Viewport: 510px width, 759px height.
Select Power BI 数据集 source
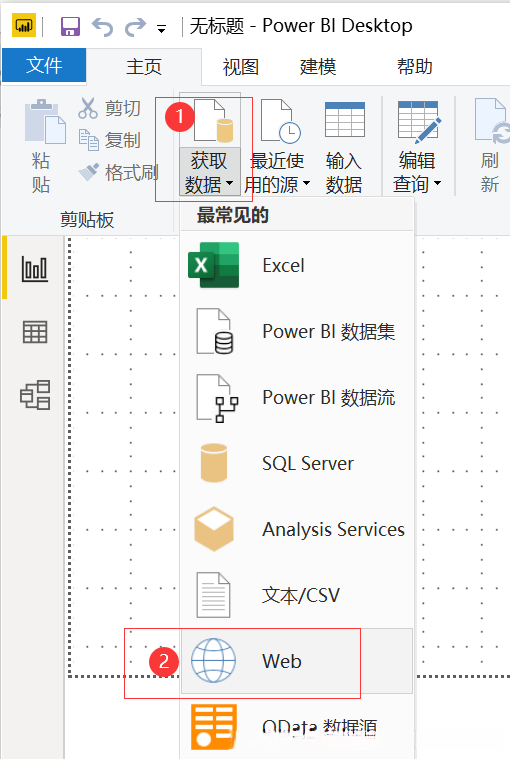[297, 331]
